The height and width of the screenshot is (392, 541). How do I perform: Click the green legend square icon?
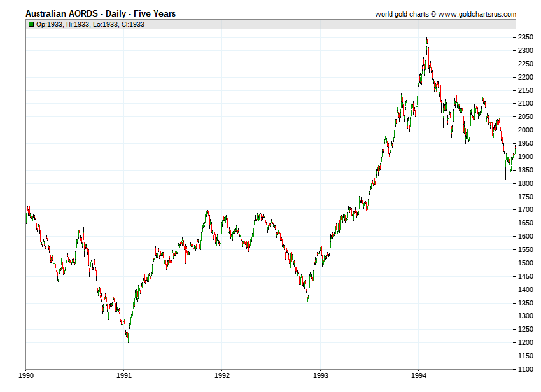[x=31, y=24]
